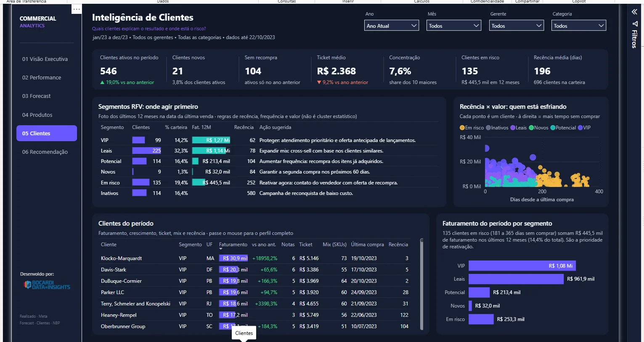
Task: Select the Heaney-Rempel client row
Action: click(x=254, y=315)
